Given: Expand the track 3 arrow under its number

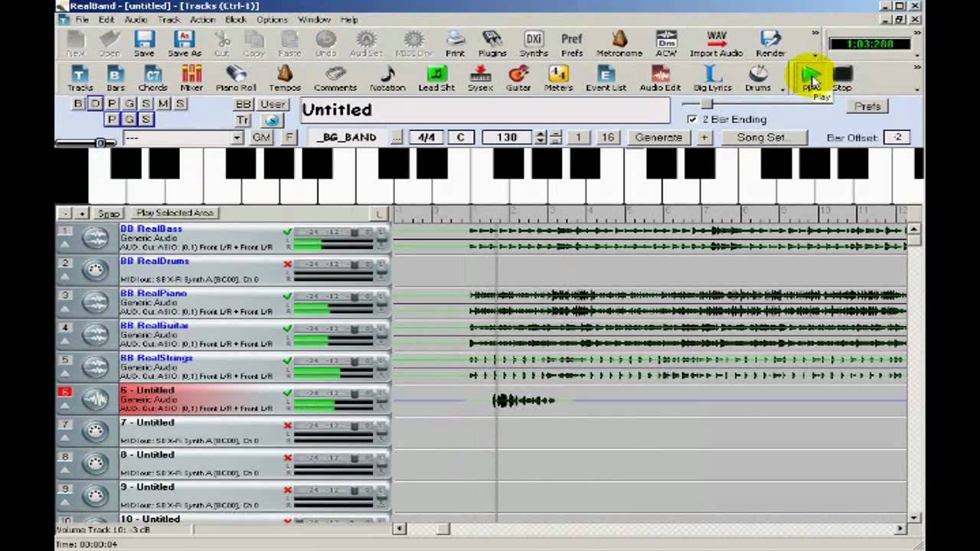Looking at the screenshot, I should coord(65,308).
